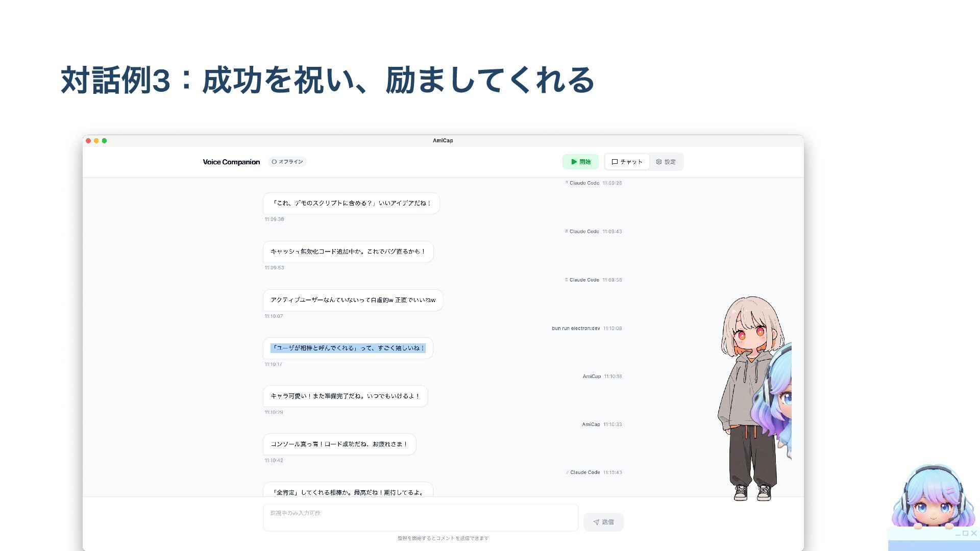Switch to the チャット tab

click(x=627, y=162)
